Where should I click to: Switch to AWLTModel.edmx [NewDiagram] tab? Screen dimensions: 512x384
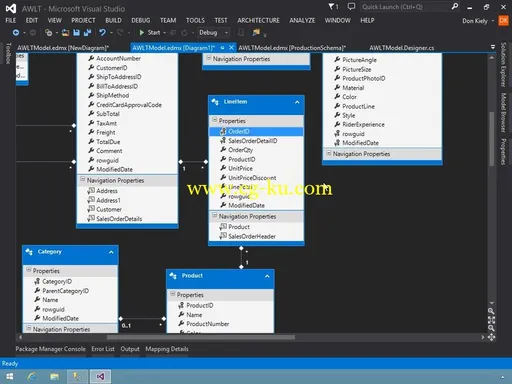tap(63, 48)
